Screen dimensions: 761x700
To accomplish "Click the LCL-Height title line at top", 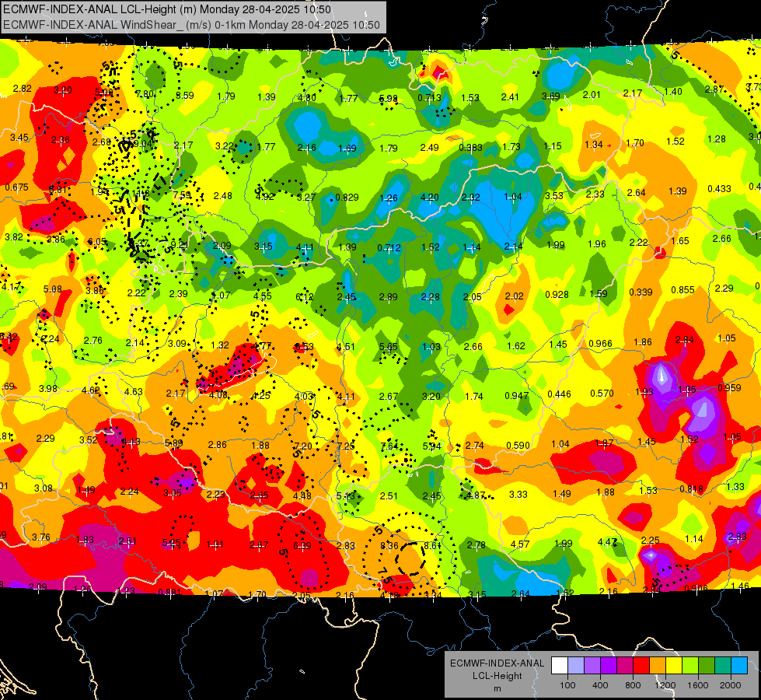I will (167, 9).
